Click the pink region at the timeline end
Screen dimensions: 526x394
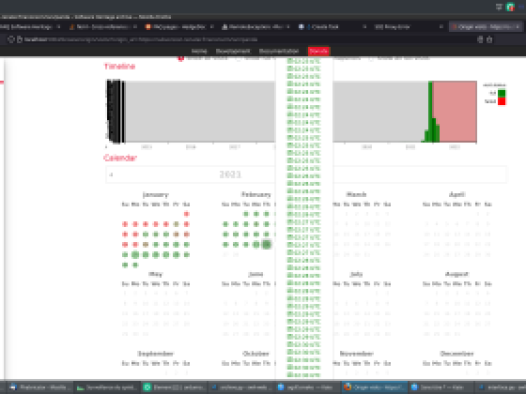pyautogui.click(x=458, y=112)
